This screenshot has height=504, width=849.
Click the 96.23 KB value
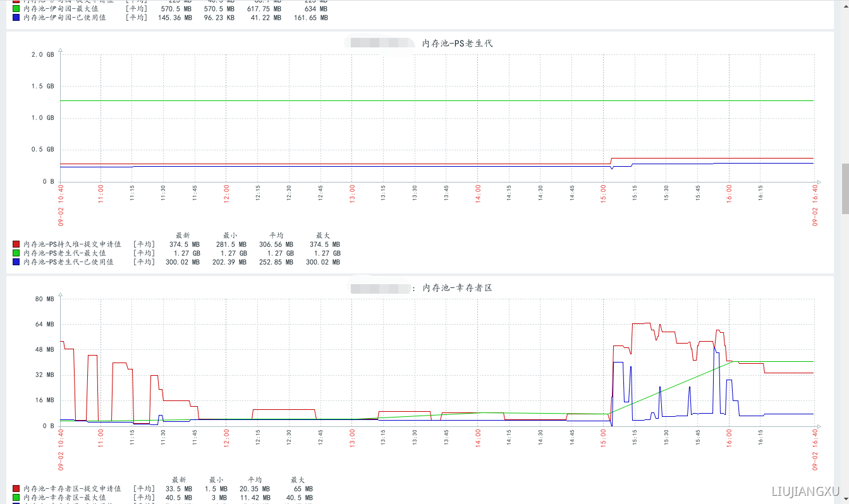click(219, 18)
